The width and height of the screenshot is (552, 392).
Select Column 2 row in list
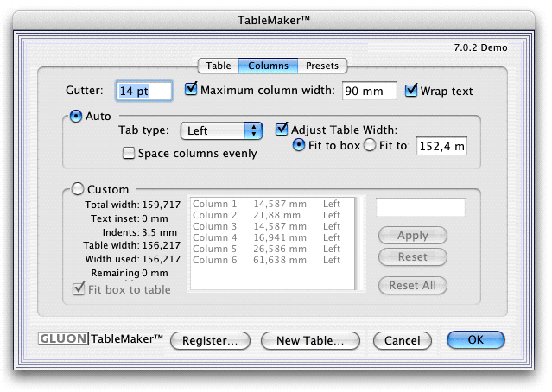pyautogui.click(x=272, y=215)
